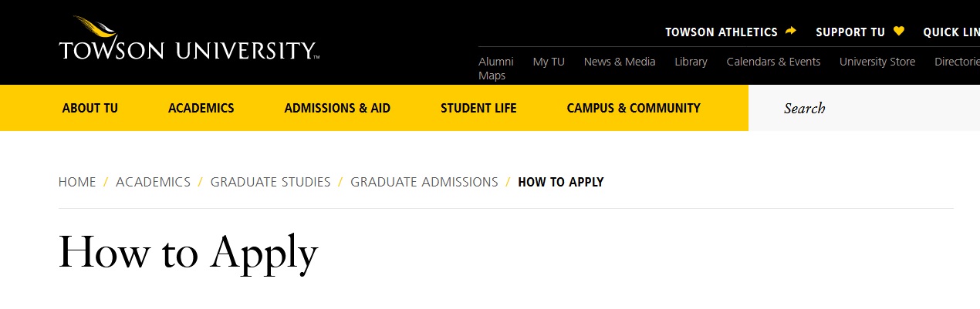Open the Towson Athletics link
This screenshot has height=309, width=980.
[721, 32]
